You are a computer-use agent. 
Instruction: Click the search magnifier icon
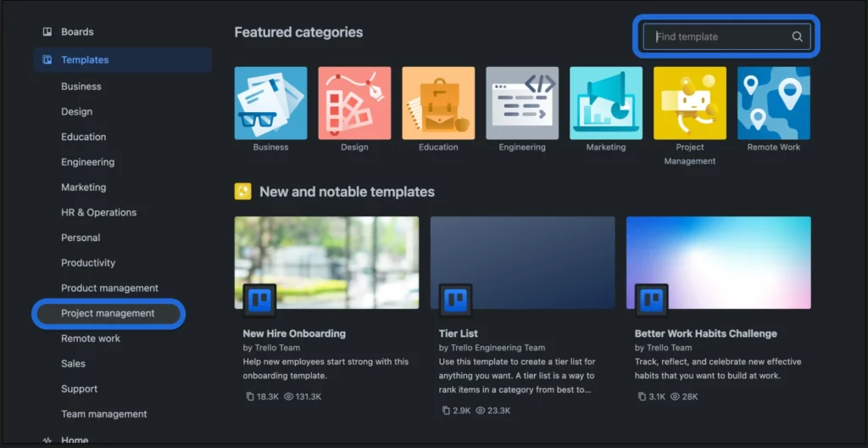tap(797, 36)
